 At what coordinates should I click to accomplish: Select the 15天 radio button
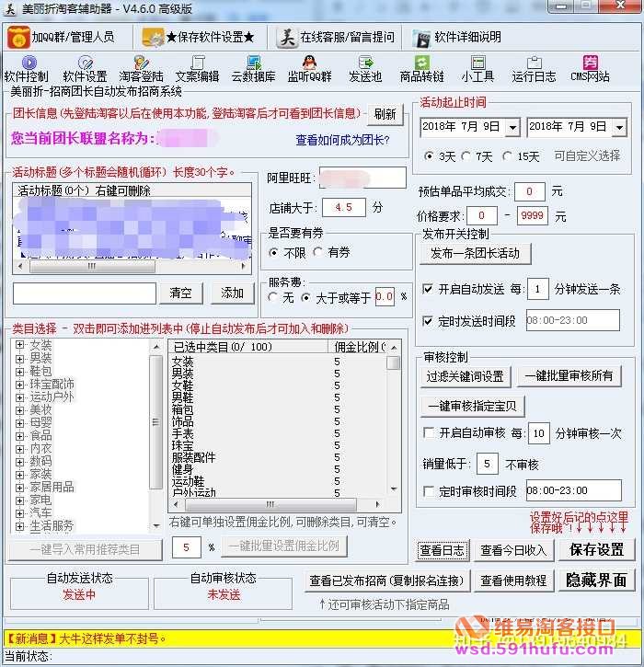tap(507, 156)
